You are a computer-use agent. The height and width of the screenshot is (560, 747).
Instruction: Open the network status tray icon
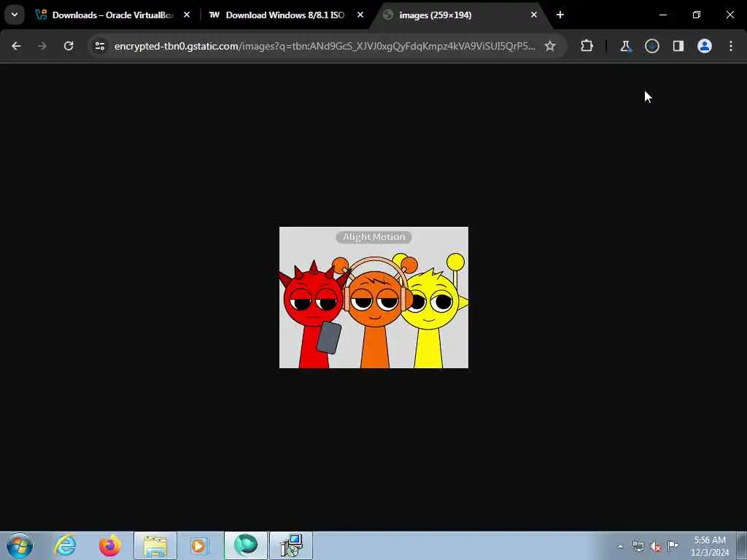pyautogui.click(x=638, y=547)
